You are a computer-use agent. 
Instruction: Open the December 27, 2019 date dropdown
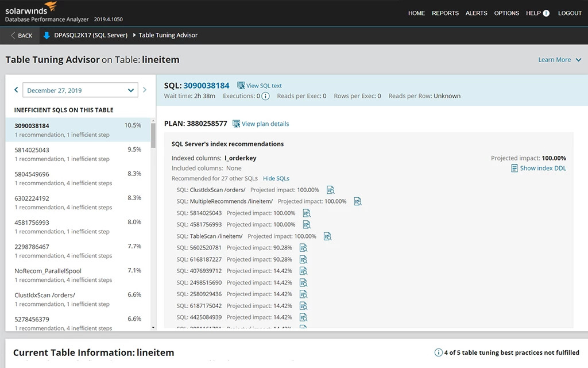[x=80, y=90]
